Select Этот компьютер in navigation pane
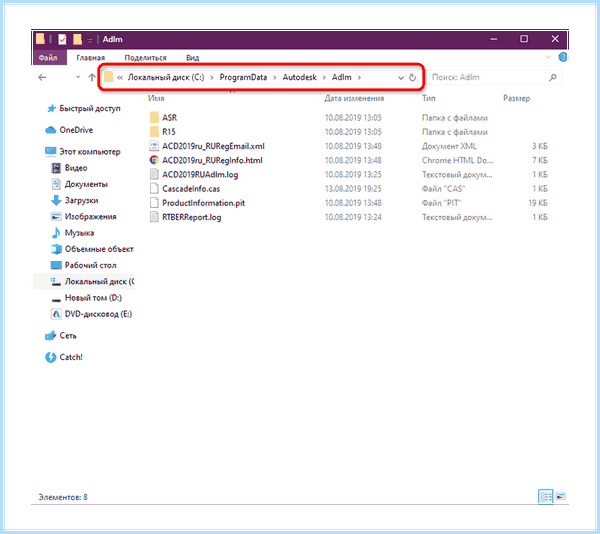This screenshot has height=534, width=600. click(90, 152)
